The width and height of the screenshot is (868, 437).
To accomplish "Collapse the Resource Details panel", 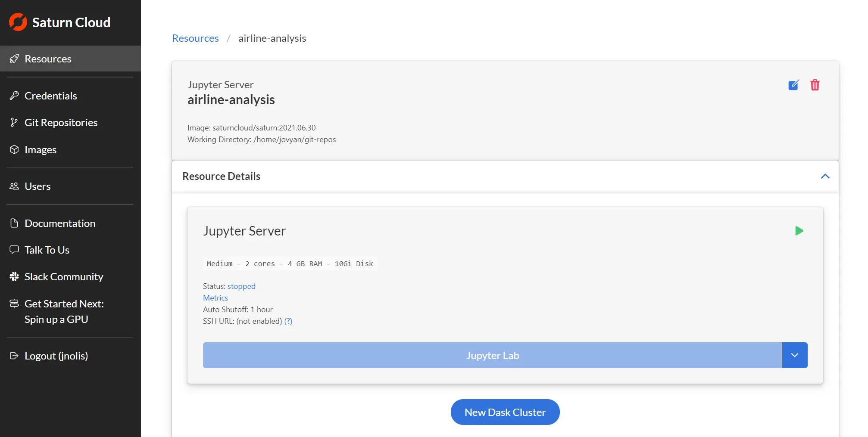I will 825,176.
